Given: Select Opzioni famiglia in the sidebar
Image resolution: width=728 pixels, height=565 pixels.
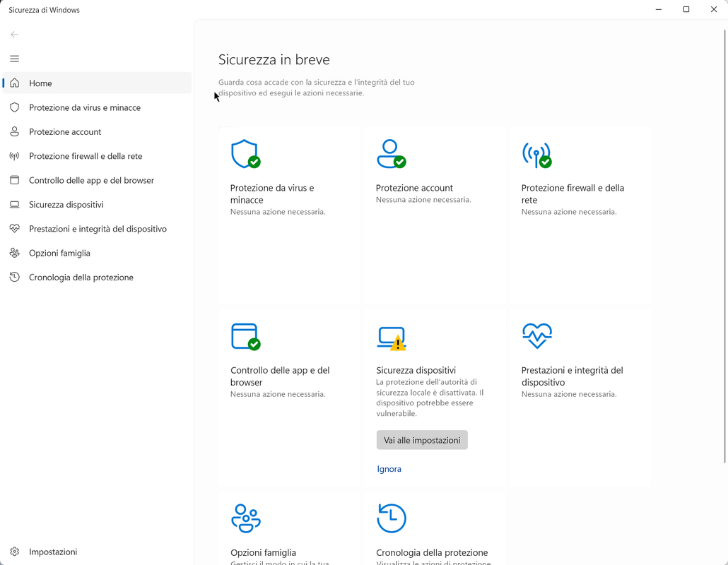Looking at the screenshot, I should pyautogui.click(x=97, y=253).
